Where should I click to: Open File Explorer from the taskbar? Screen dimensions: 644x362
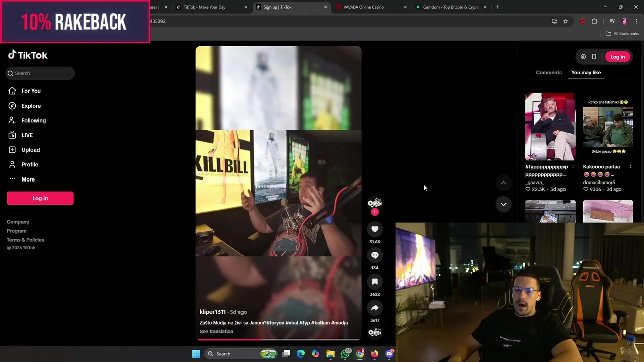coord(330,354)
